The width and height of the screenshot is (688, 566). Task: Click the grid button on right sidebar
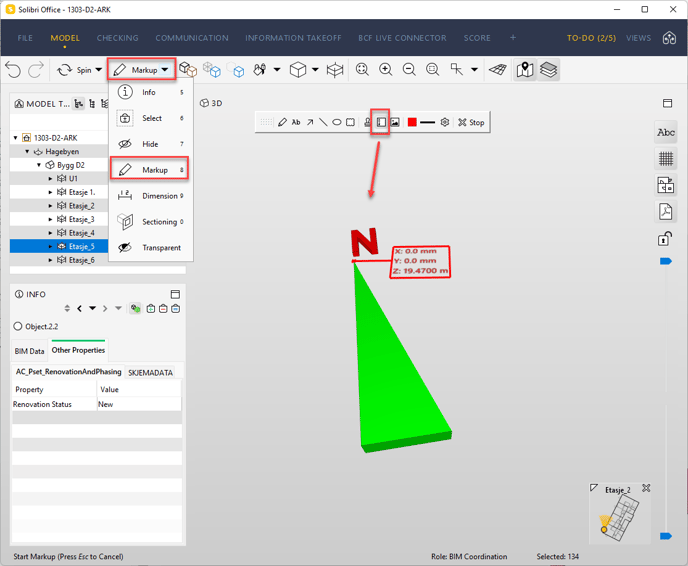[x=666, y=158]
